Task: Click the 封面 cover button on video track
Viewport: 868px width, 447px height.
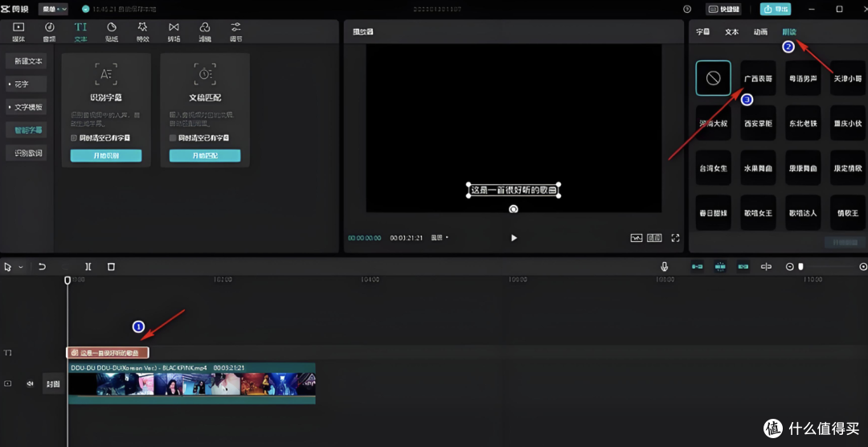Action: [x=53, y=383]
